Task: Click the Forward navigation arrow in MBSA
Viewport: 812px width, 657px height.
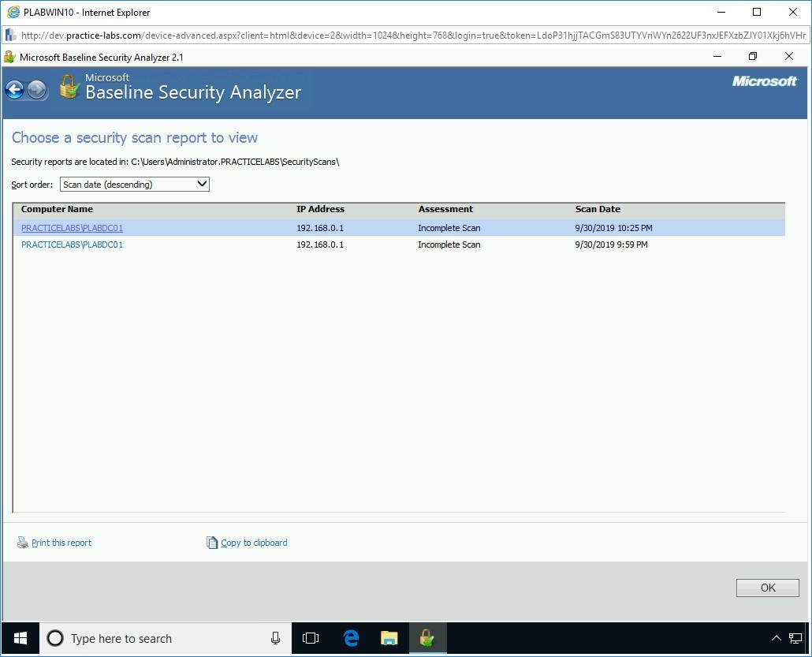Action: pos(35,89)
